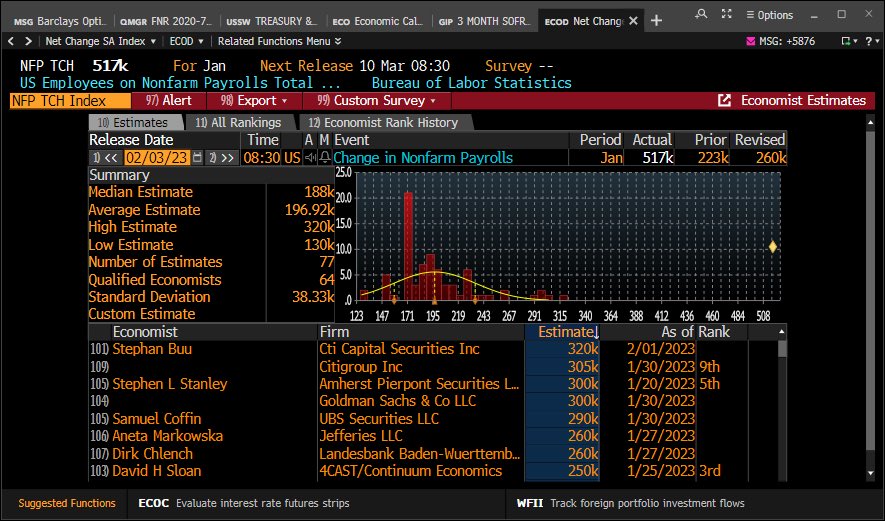Select the 12) Economist Rank History tab
This screenshot has width=885, height=521.
click(386, 122)
